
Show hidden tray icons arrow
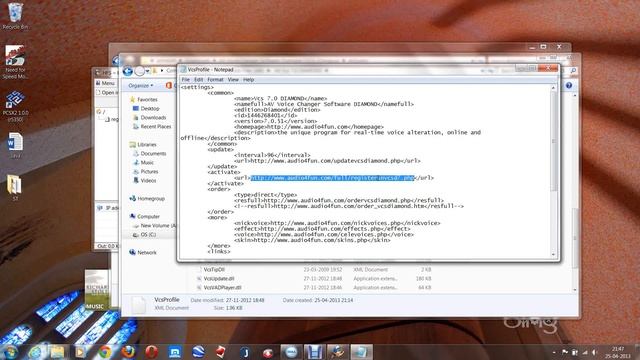[554, 353]
